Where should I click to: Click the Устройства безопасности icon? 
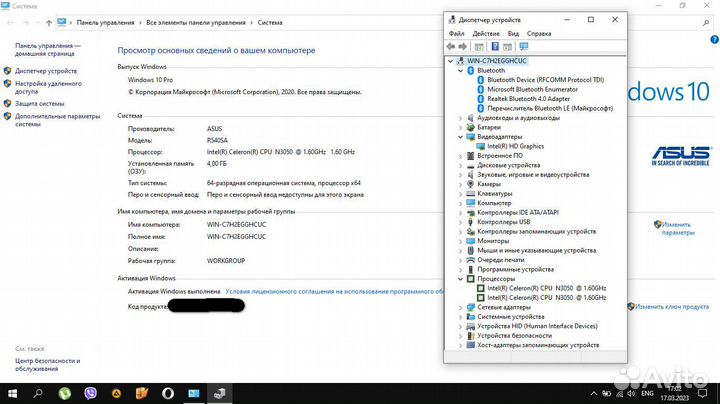[x=470, y=336]
